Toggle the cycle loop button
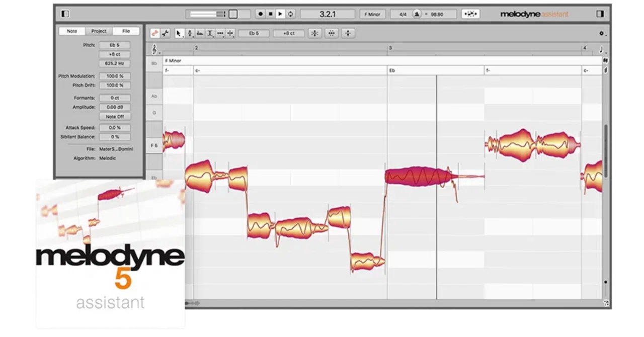This screenshot has width=644, height=337. click(291, 14)
